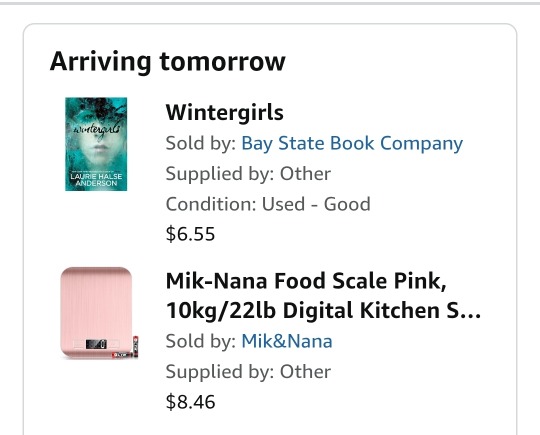This screenshot has width=540, height=435.
Task: Click the truncated Digital Kitchen S… title line
Action: (323, 310)
